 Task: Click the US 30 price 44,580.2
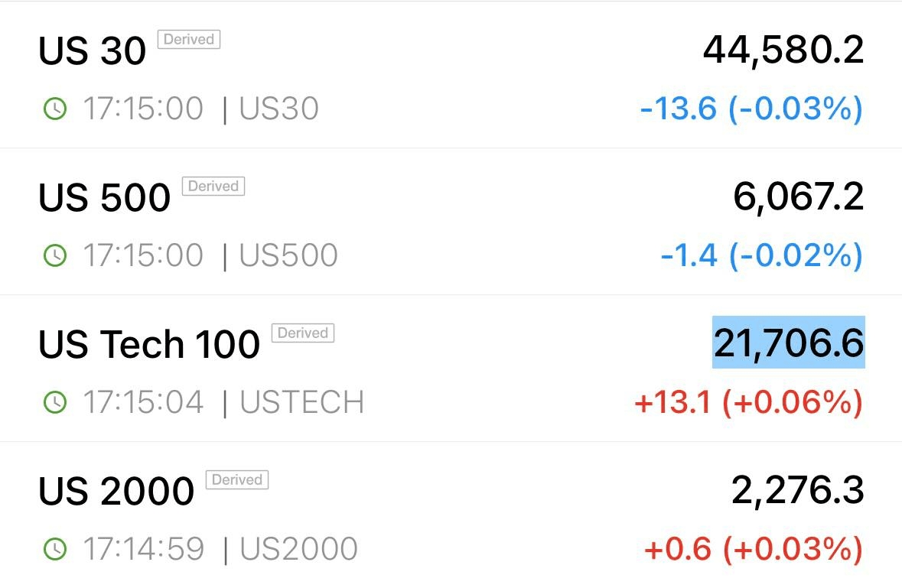click(x=783, y=50)
